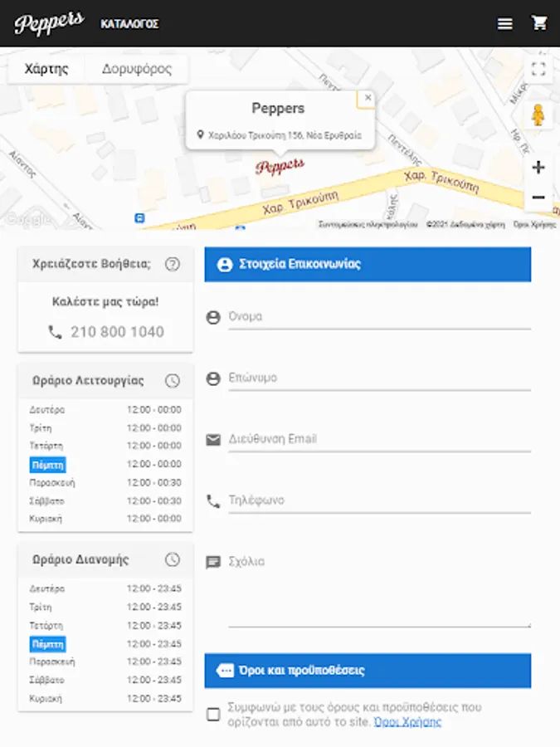Viewport: 560px width, 747px height.
Task: Click the phone icon beside Τηλέφωνο field
Action: (x=213, y=501)
